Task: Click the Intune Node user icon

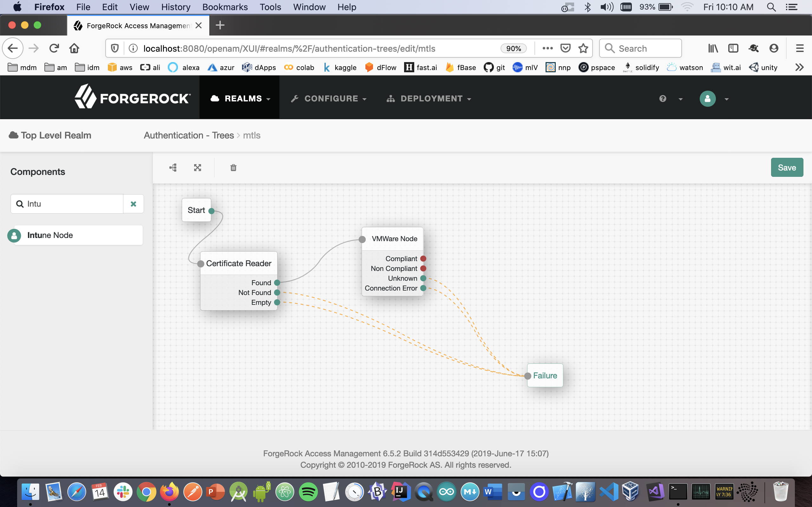Action: click(x=14, y=235)
